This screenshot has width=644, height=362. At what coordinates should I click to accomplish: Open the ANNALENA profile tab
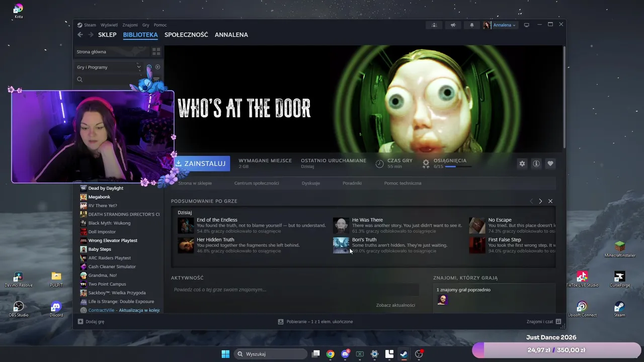pyautogui.click(x=231, y=35)
